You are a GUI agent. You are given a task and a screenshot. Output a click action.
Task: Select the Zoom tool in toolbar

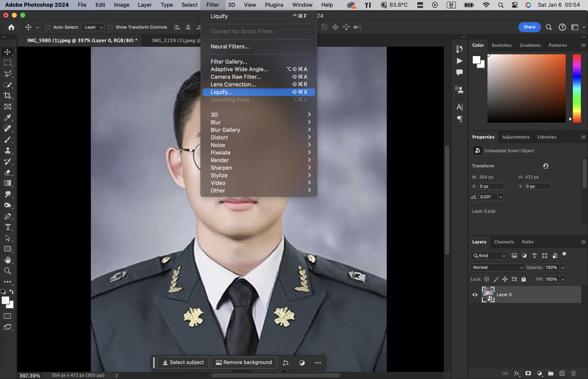[7, 271]
